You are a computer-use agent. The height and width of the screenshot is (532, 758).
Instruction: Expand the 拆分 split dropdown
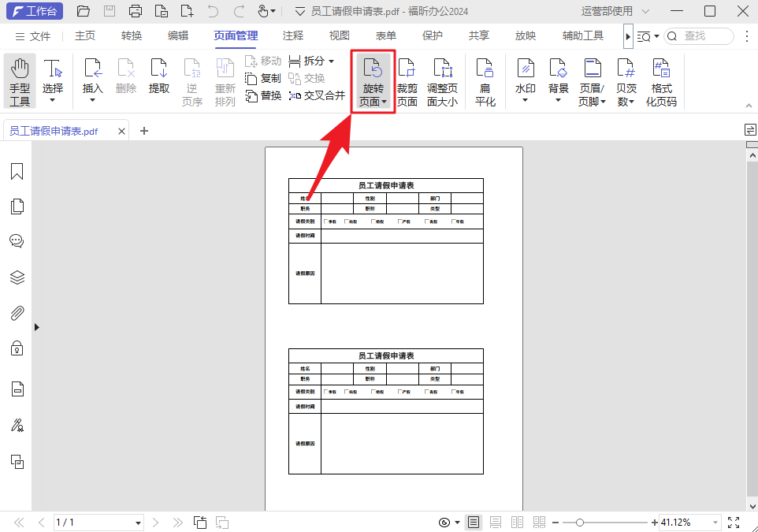[x=331, y=60]
